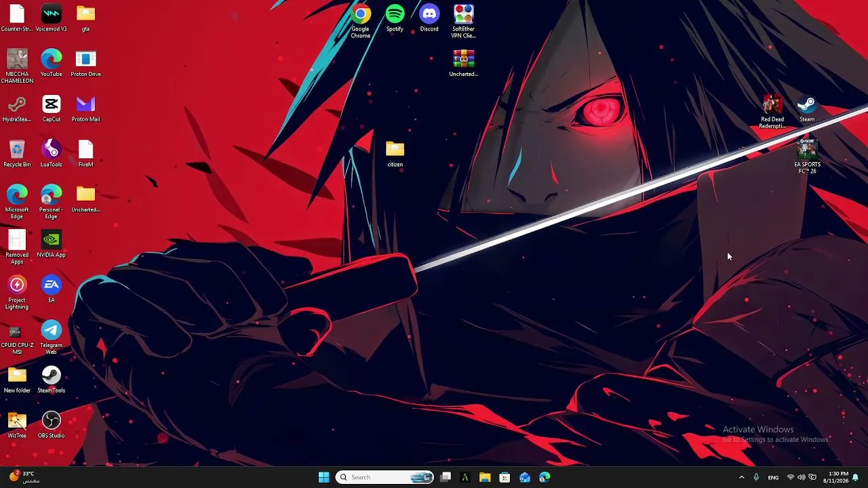Viewport: 868px width, 488px height.
Task: Click the taskbar Search box
Action: click(384, 477)
